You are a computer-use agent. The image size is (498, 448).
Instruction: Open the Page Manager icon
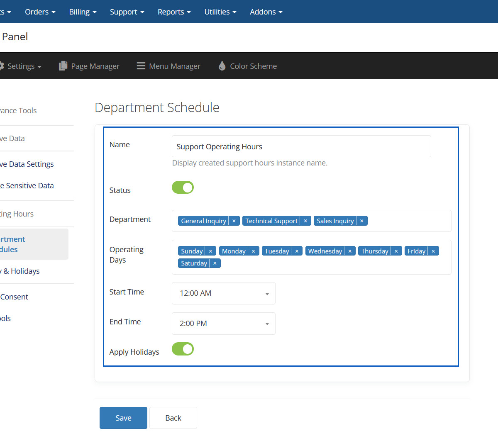[63, 66]
